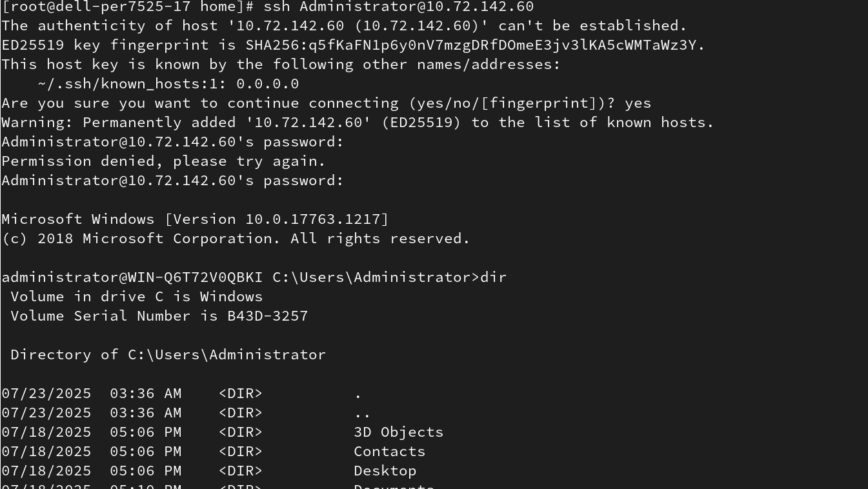Click the "Warning: Permanently added" line
868x489 pixels.
pos(357,123)
